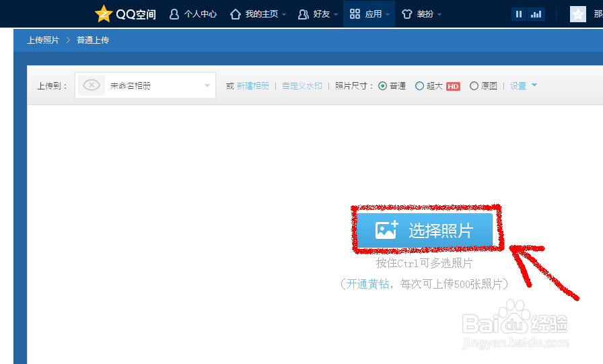
Task: Open the 未命名相册 album dropdown
Action: 145,85
